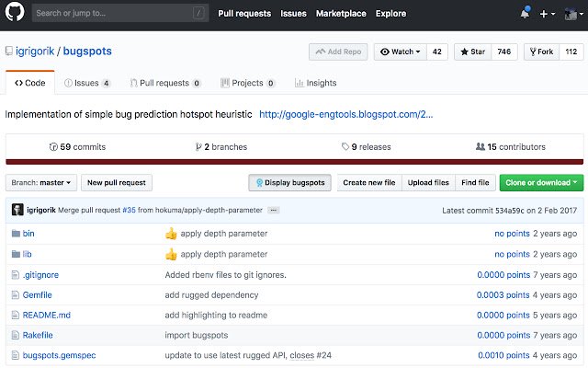This screenshot has height=368, width=588.
Task: Click 0.0003 points on Gemfile row
Action: coord(503,294)
